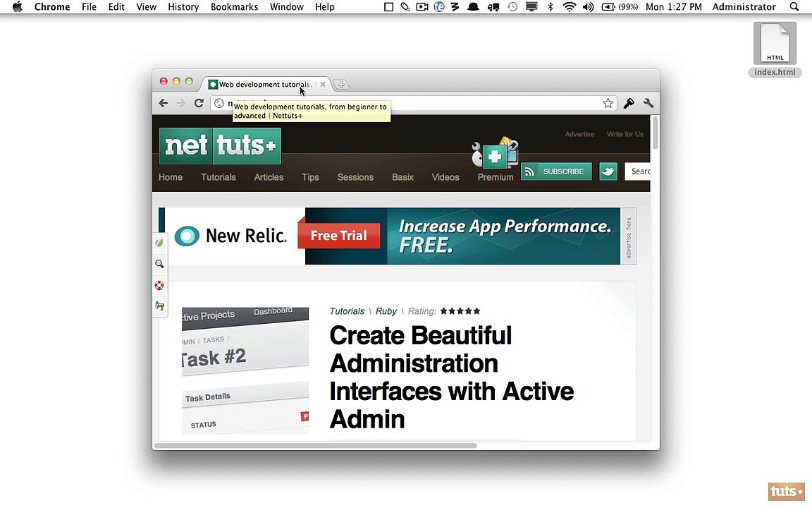Open the Window menu
This screenshot has height=508, width=812.
click(286, 7)
